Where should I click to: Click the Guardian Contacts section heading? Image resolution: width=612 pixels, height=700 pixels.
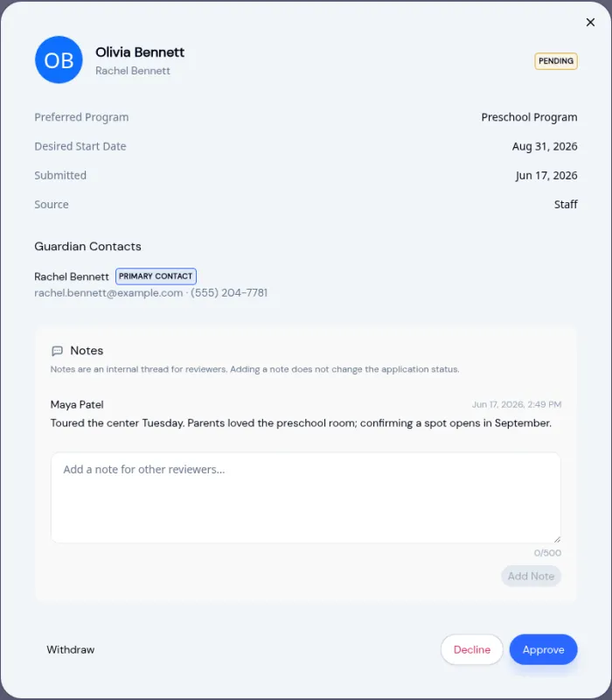[88, 247]
